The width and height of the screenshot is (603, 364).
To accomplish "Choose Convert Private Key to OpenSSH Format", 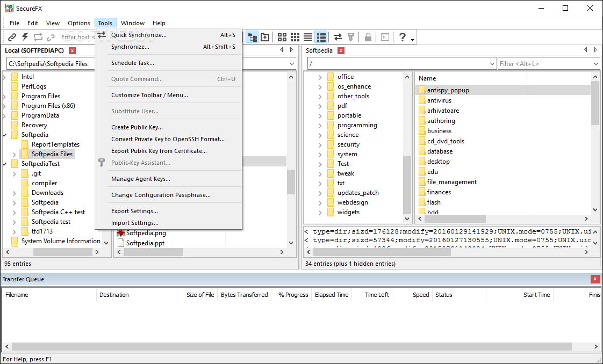I will pyautogui.click(x=168, y=140).
